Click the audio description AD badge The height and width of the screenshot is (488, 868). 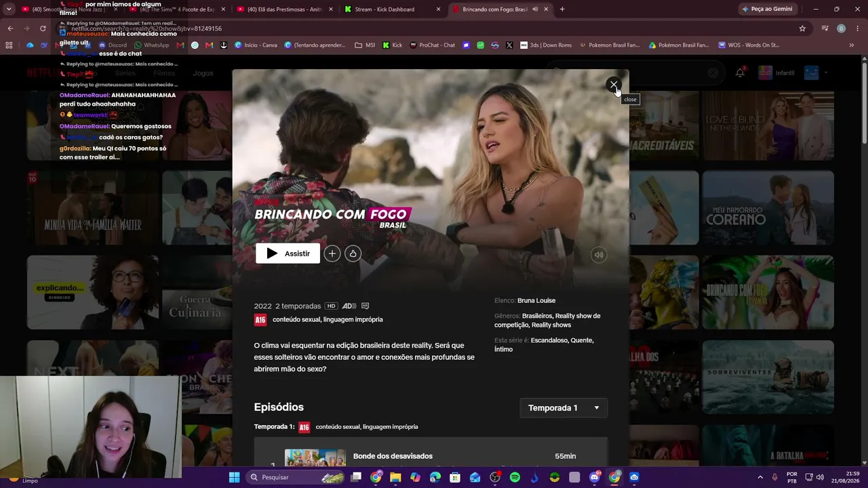pyautogui.click(x=349, y=306)
